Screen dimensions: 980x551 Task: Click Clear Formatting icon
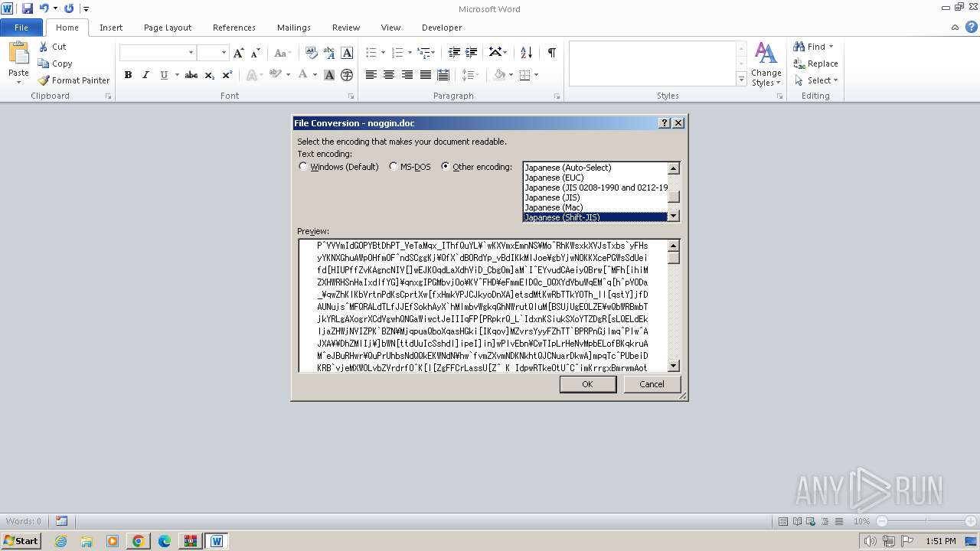pyautogui.click(x=311, y=53)
